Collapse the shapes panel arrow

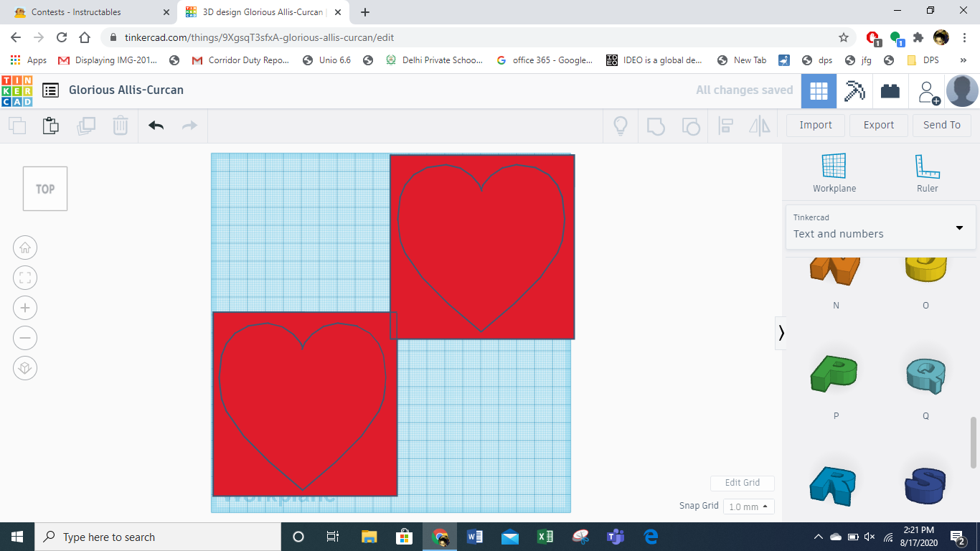pos(781,333)
